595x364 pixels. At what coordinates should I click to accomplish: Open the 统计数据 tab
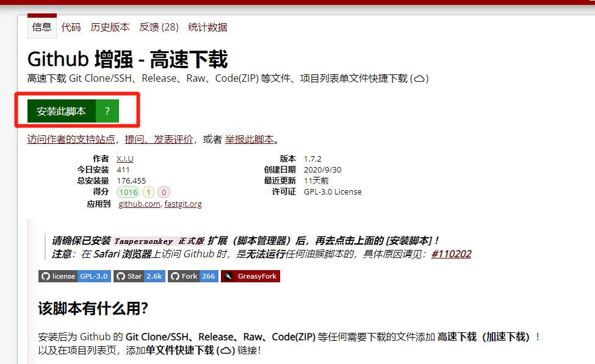(207, 27)
